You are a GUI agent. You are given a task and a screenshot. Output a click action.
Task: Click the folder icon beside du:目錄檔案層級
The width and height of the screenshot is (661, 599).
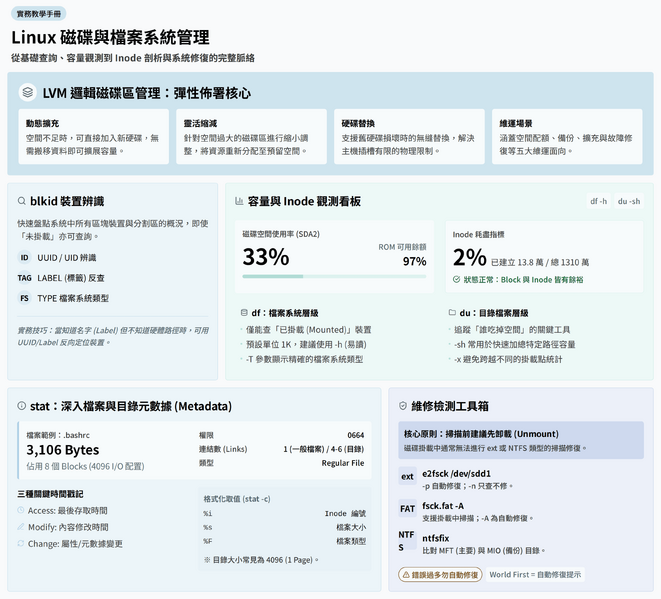[452, 313]
